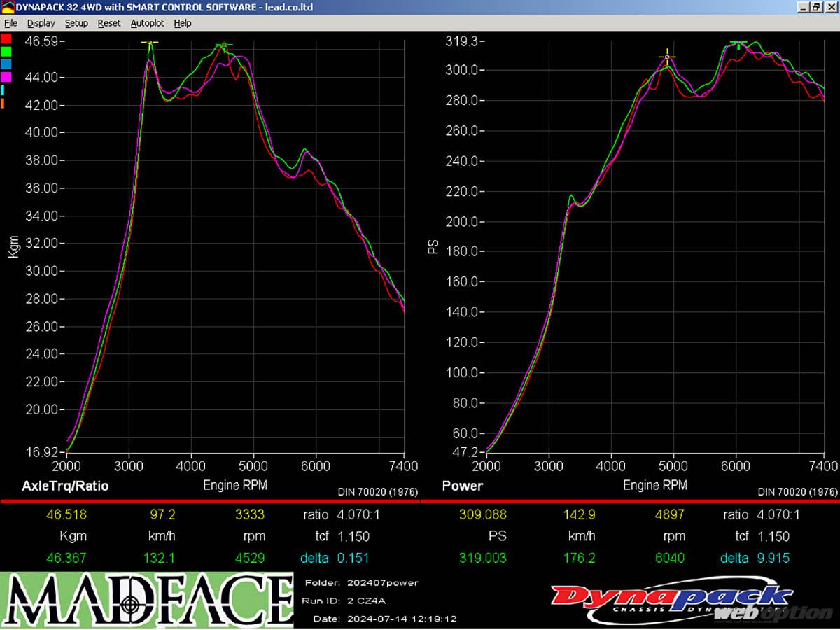Select the green run color swatch

[x=7, y=51]
